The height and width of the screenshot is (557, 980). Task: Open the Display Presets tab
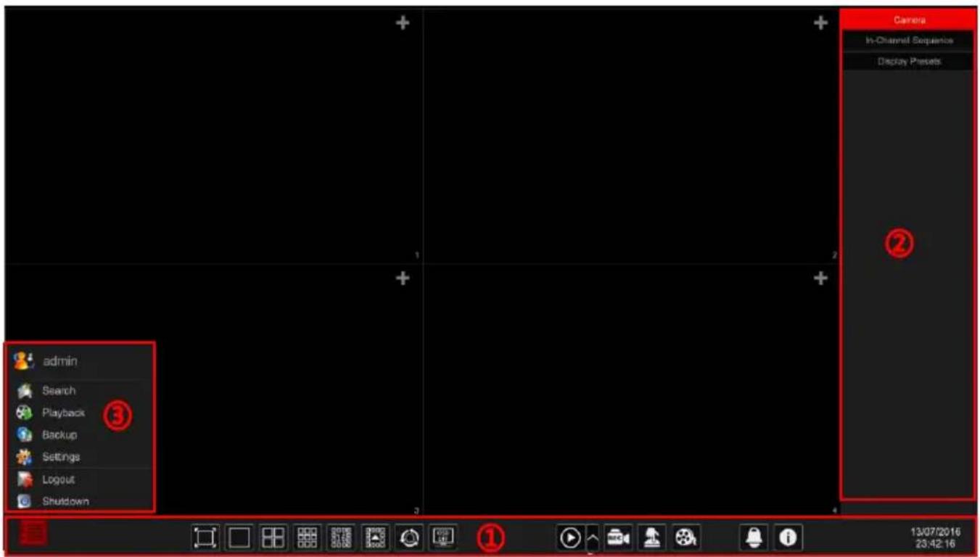coord(908,62)
